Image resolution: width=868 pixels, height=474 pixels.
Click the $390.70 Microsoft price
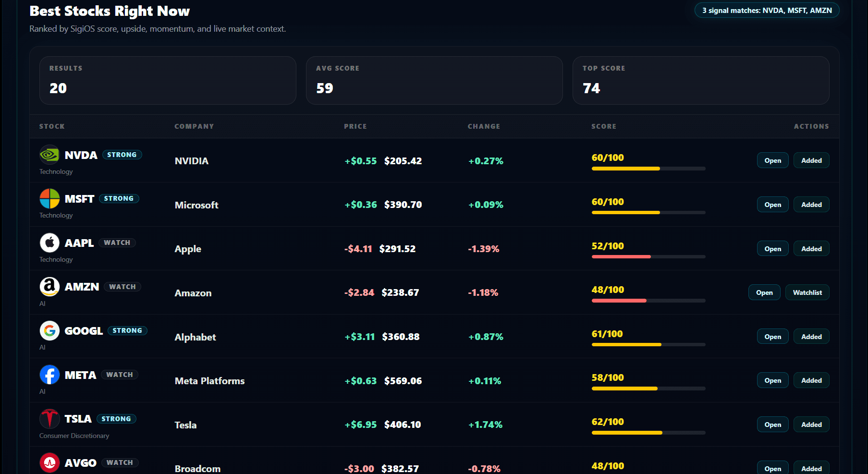point(403,205)
